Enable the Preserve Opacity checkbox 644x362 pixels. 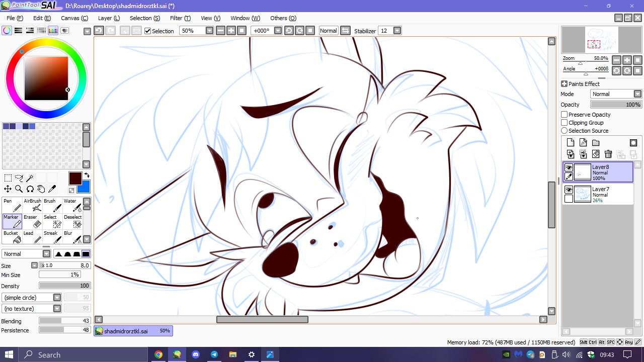[x=565, y=115]
